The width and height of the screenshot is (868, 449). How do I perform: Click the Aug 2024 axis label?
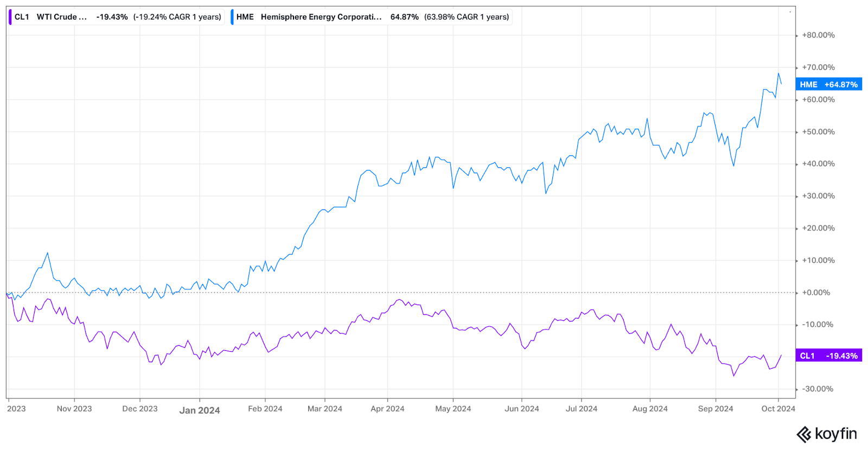[x=650, y=409]
